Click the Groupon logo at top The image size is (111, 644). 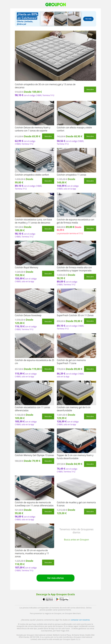tap(56, 4)
